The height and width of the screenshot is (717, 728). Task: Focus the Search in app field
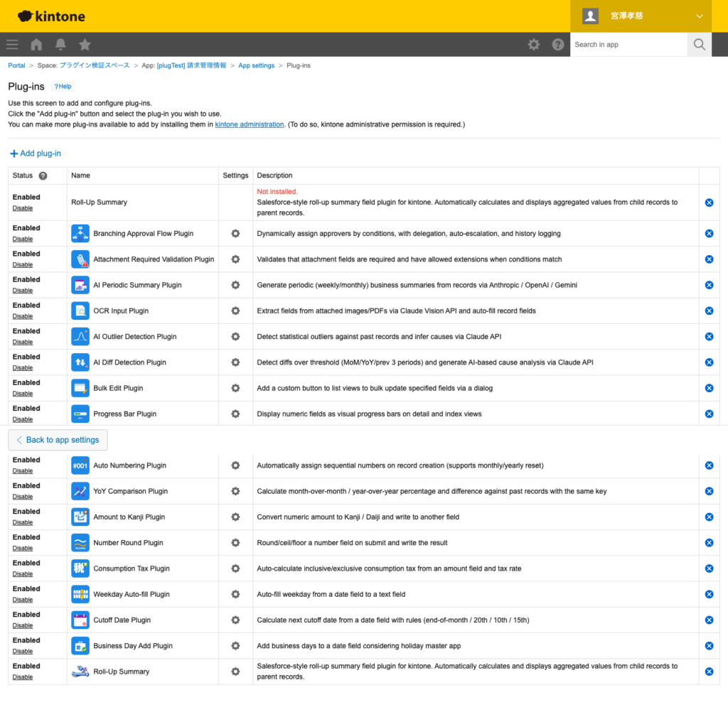pos(628,45)
